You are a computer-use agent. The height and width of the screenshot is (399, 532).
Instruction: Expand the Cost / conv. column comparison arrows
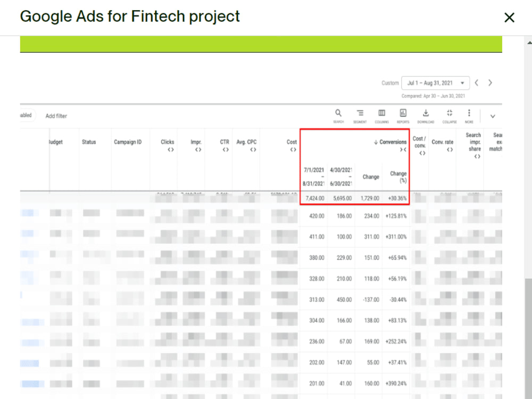tap(422, 153)
